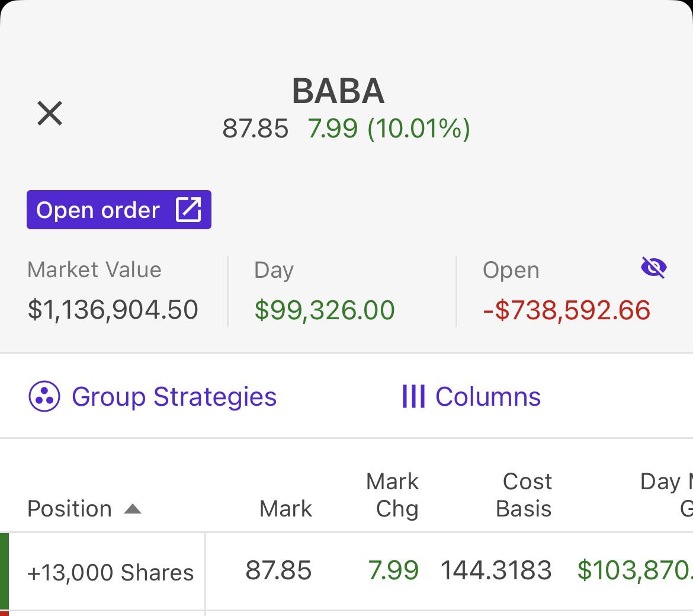The width and height of the screenshot is (693, 616).
Task: Sort by the Mark column header
Action: (285, 509)
